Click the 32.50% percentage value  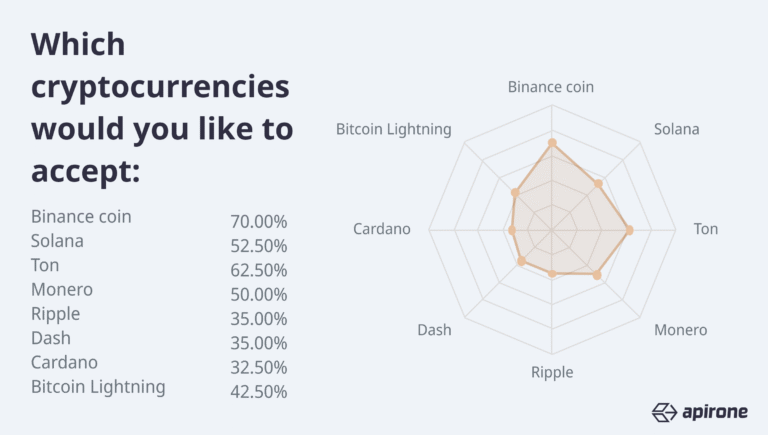pos(259,367)
